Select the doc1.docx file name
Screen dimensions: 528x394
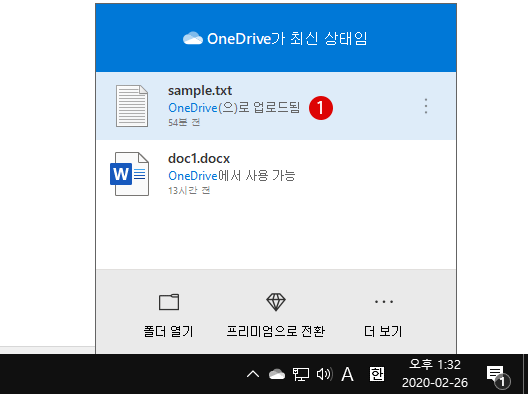pyautogui.click(x=199, y=158)
